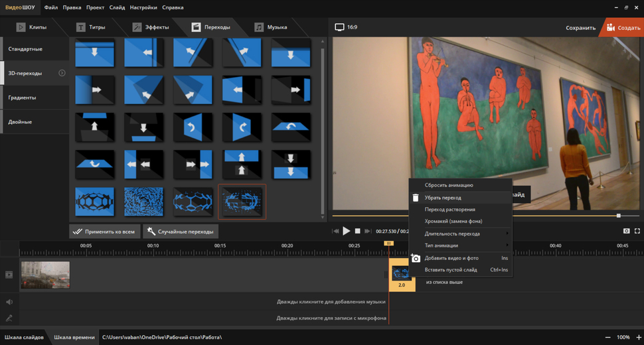The height and width of the screenshot is (345, 644).
Task: Jump to the previous slide
Action: coord(335,231)
